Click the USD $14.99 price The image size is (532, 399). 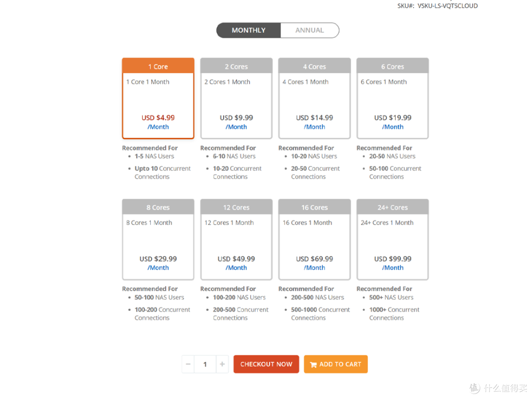(x=314, y=118)
